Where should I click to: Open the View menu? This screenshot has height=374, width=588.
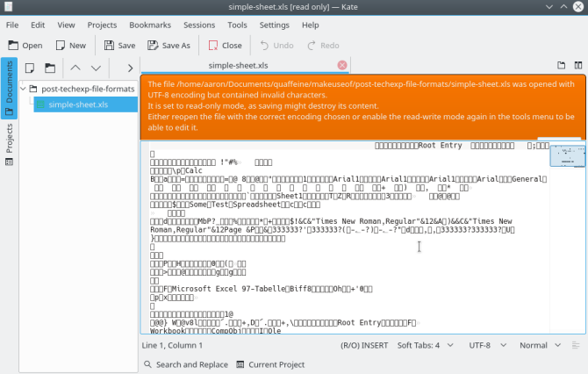[x=66, y=25]
